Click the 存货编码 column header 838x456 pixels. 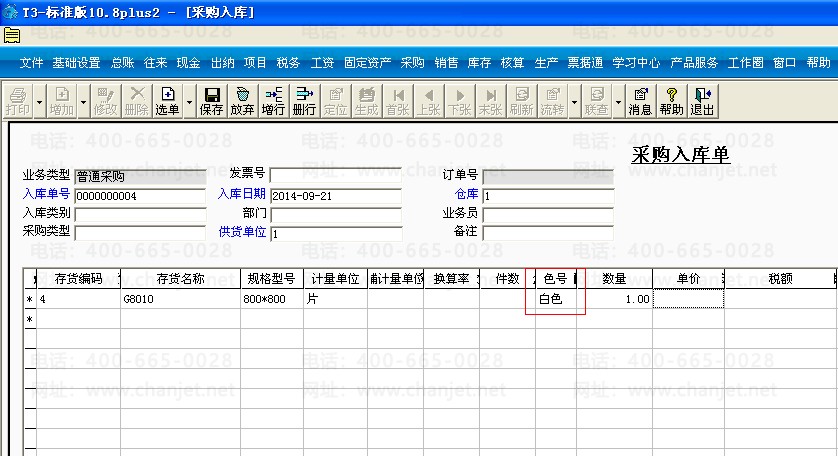pos(79,279)
